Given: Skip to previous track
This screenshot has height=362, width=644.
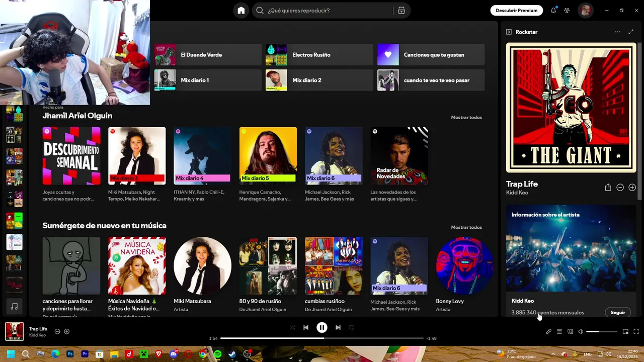Looking at the screenshot, I should click(x=305, y=327).
